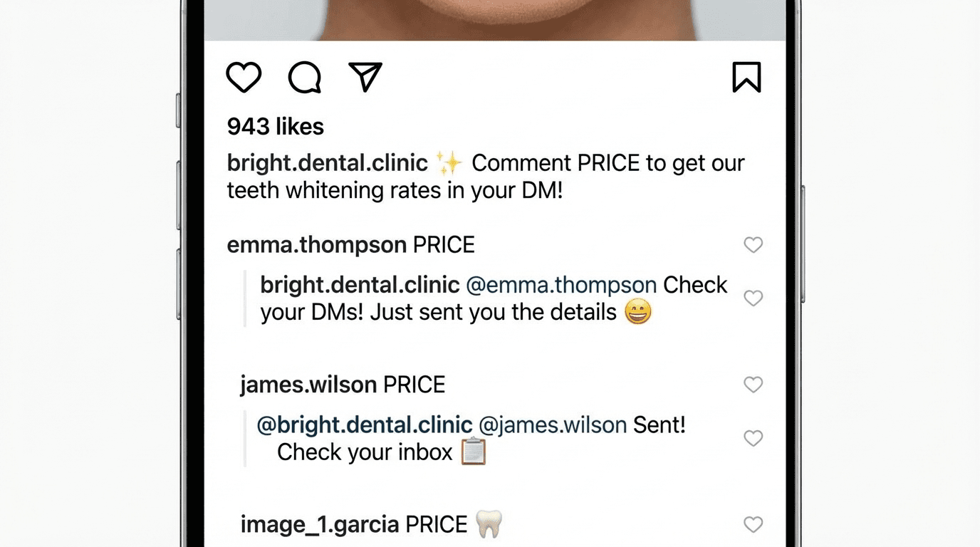Save post with bookmark icon

pyautogui.click(x=746, y=77)
